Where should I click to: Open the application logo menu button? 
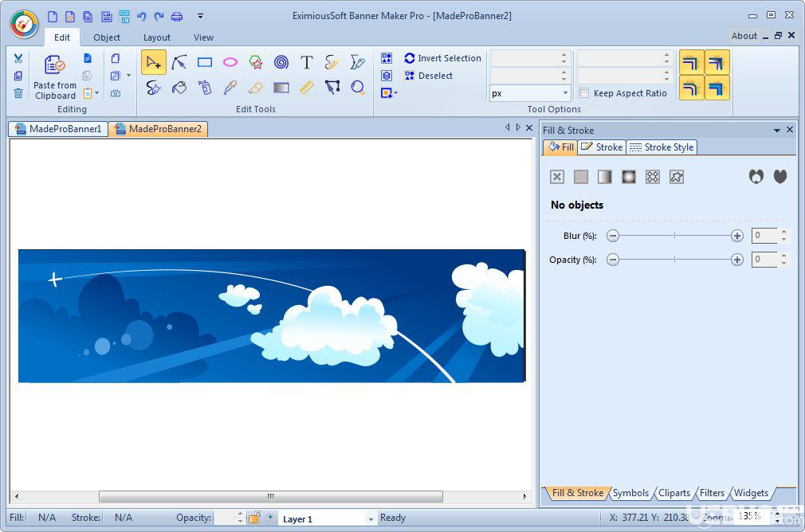[24, 24]
